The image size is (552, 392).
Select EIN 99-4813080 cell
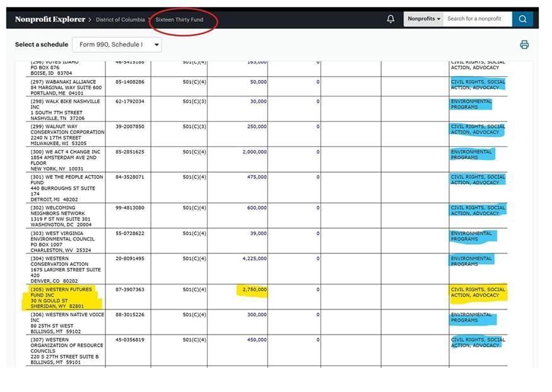(129, 208)
